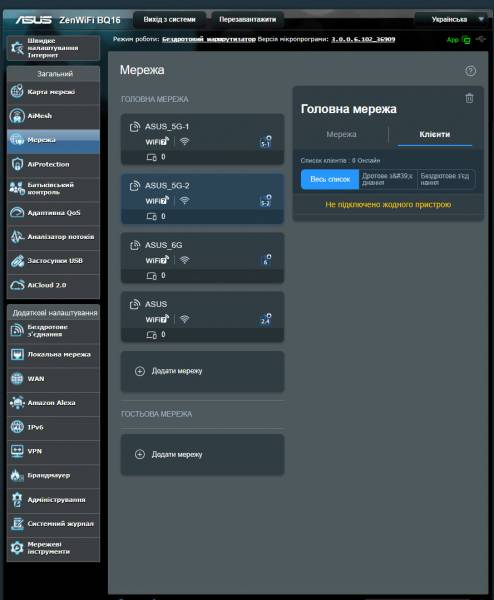Screen dimensions: 494x600
Task: Open the local network (LAN) icon
Action: [17, 354]
